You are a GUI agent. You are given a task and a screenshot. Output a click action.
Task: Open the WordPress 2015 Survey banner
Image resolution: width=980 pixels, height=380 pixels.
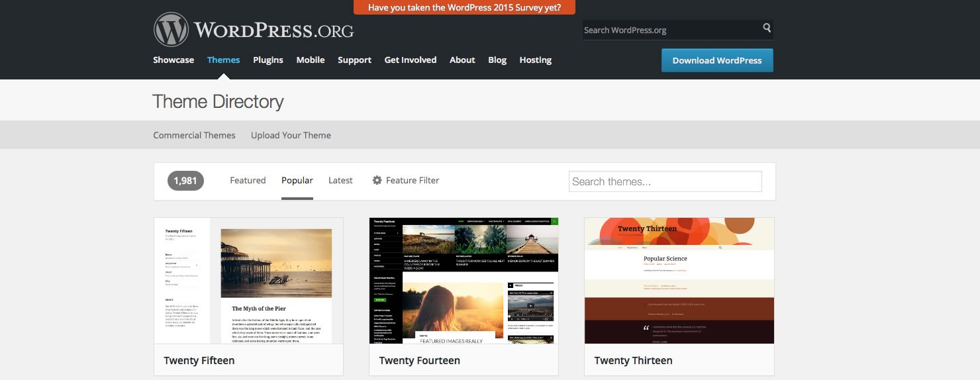click(464, 7)
